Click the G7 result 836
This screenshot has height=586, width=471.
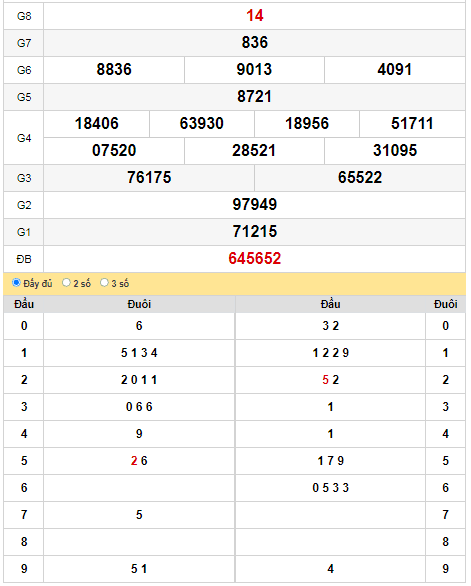(255, 43)
